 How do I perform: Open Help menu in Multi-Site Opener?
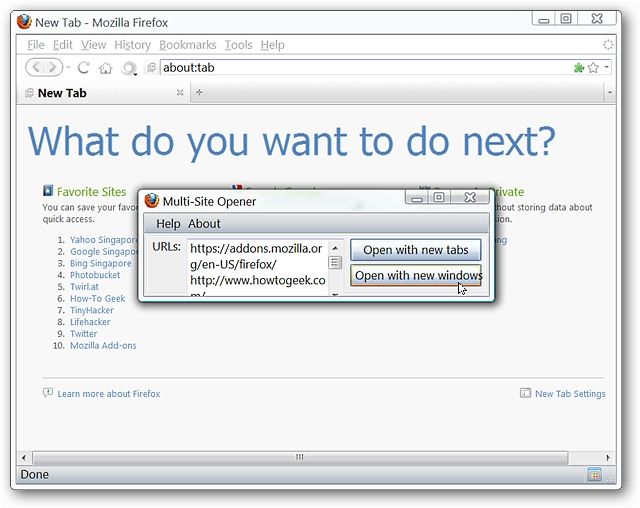pyautogui.click(x=168, y=224)
